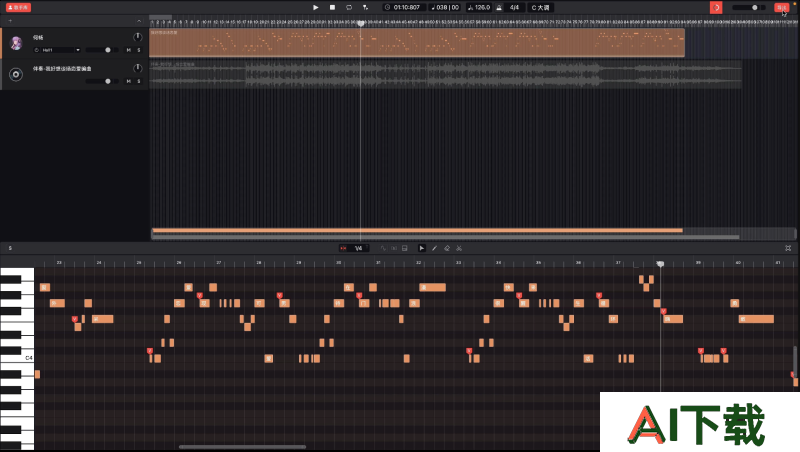The image size is (800, 452).
Task: Open the red singer library button
Action: click(18, 8)
